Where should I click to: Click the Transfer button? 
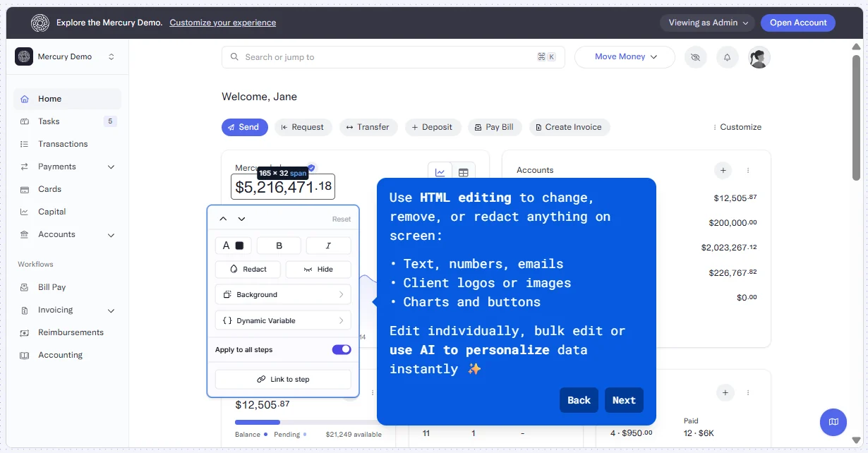368,127
